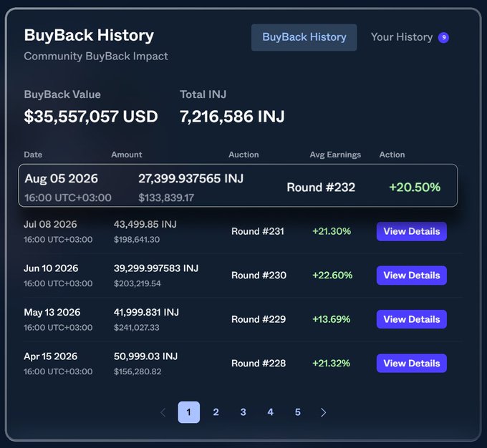This screenshot has height=448, width=487.
Task: Jump to page 3
Action: (x=243, y=412)
